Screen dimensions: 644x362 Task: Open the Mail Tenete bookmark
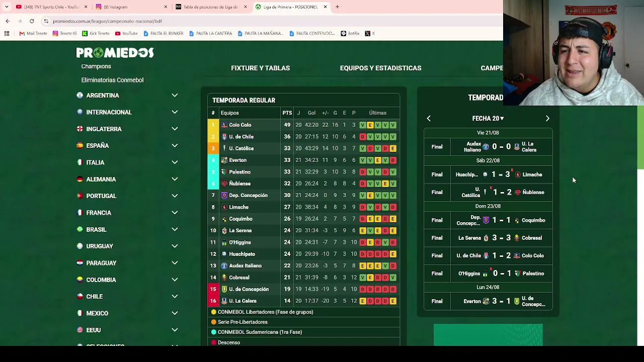pyautogui.click(x=33, y=34)
